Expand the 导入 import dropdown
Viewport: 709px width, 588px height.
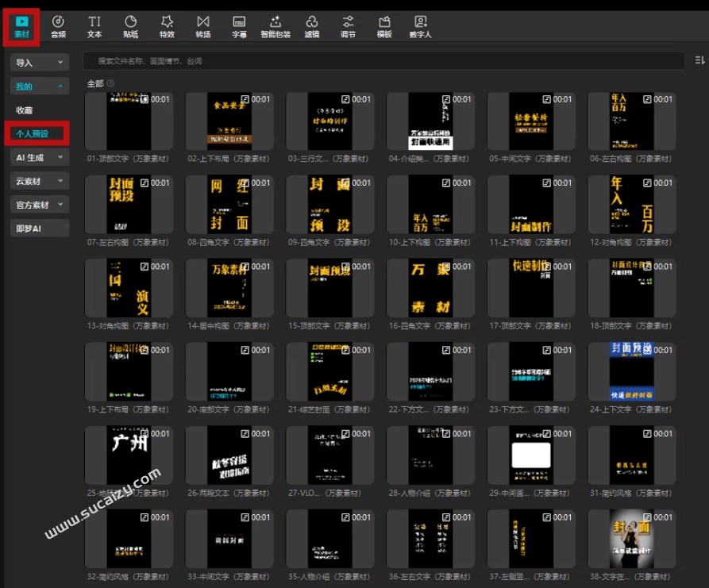pos(39,63)
